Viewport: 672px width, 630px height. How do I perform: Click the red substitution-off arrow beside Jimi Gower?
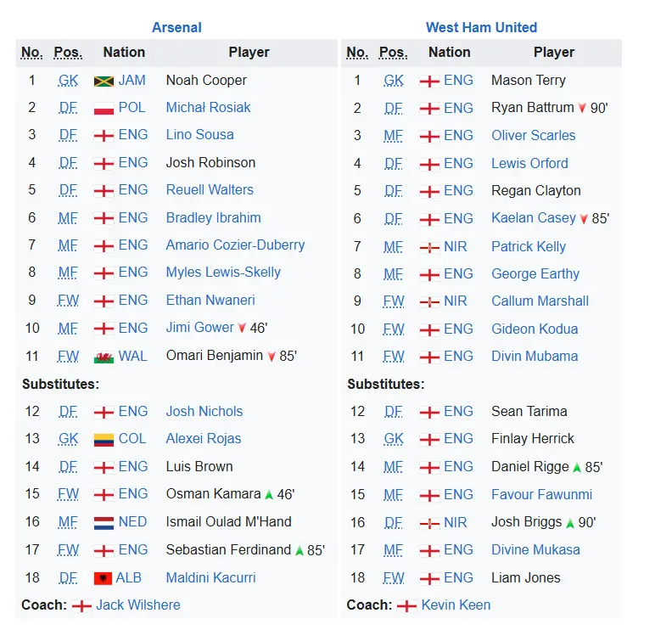tap(242, 329)
